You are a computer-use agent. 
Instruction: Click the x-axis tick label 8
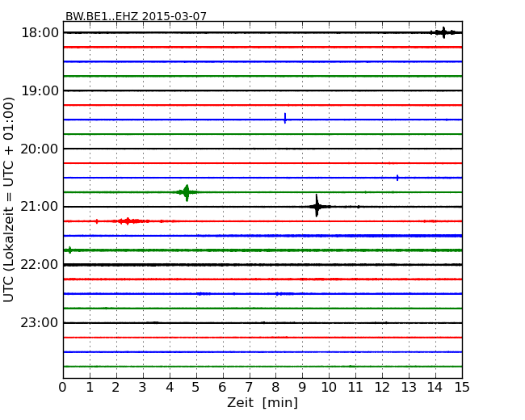click(275, 387)
